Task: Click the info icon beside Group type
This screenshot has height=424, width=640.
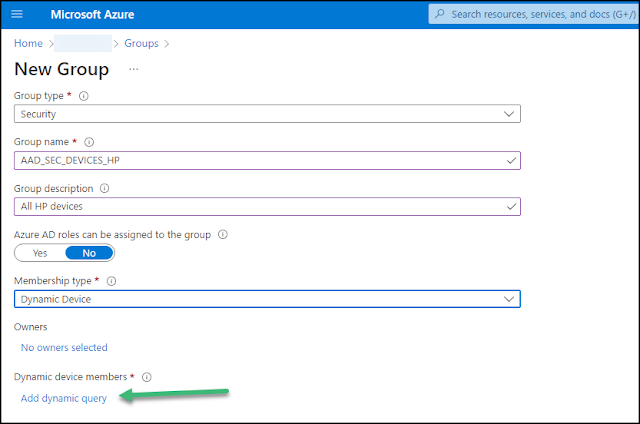Action: [x=84, y=96]
